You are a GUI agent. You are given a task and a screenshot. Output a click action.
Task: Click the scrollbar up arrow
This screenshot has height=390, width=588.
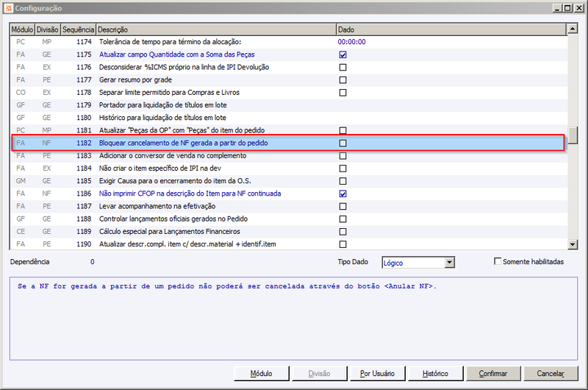573,29
